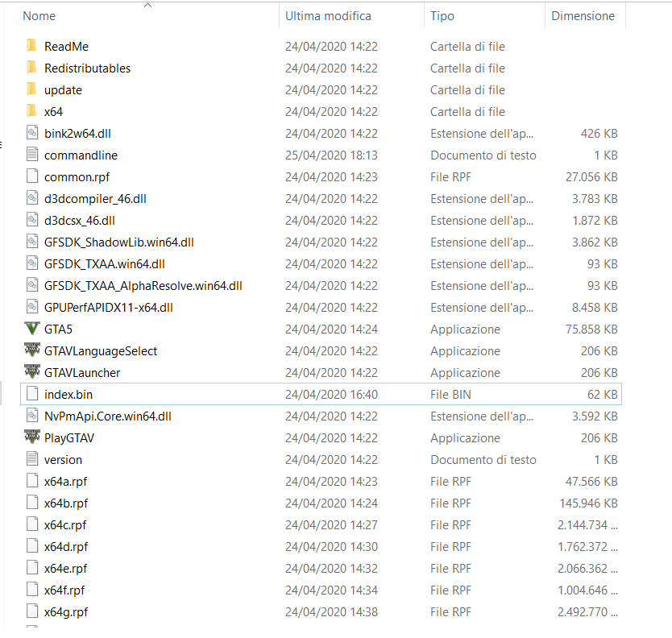This screenshot has height=638, width=672.
Task: Click the x64d.rpf file icon
Action: point(32,546)
